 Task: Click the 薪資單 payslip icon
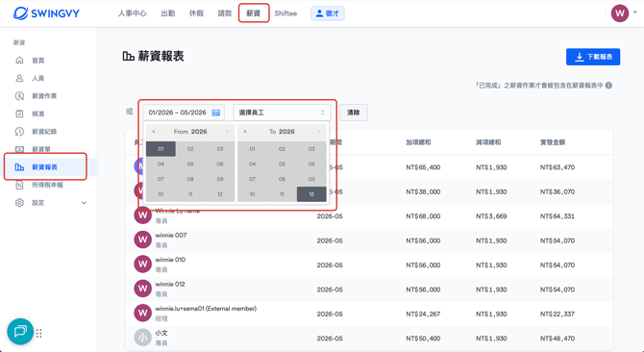pos(19,149)
